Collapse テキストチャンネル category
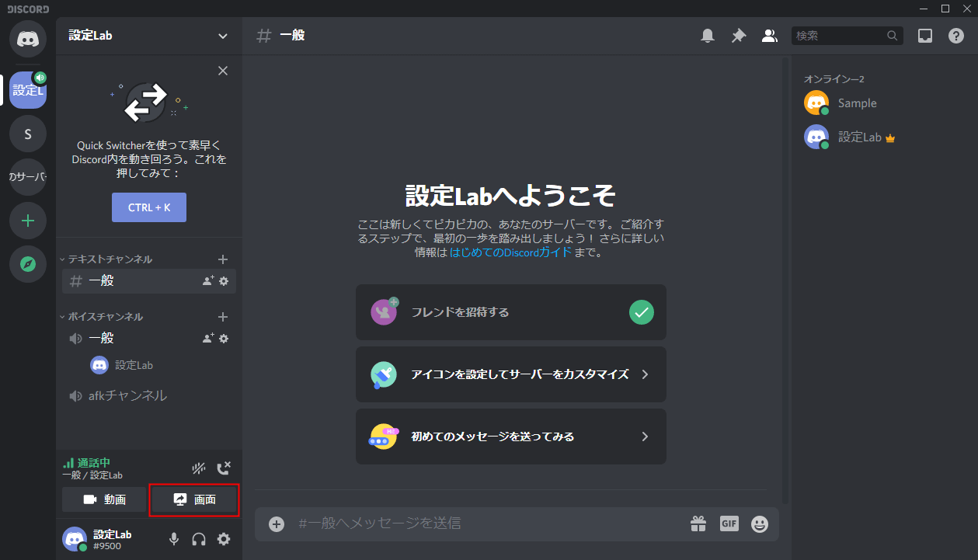Image resolution: width=978 pixels, height=560 pixels. point(106,259)
